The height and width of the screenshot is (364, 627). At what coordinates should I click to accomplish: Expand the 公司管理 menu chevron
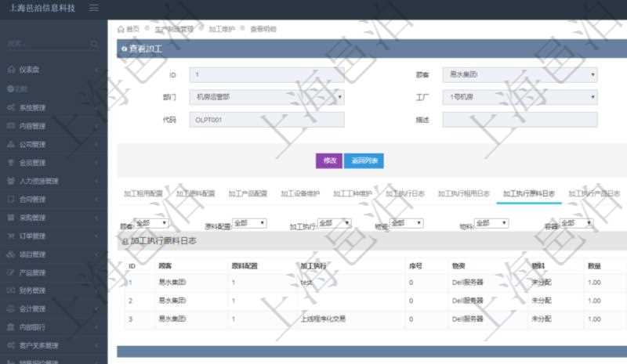pos(96,144)
